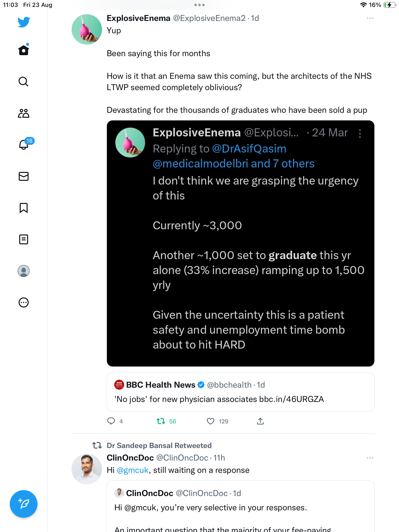Open the Search magnifier icon
Screen dimensions: 399x532
coord(24,82)
